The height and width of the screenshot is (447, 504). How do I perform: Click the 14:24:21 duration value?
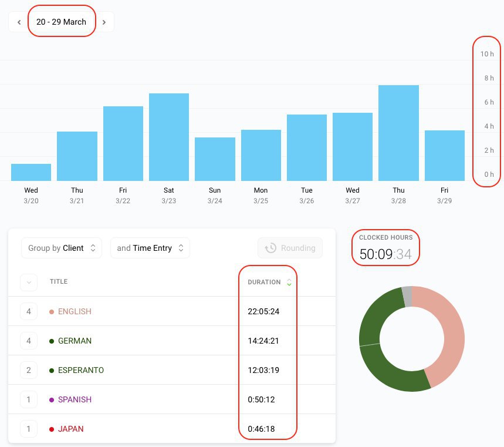coord(263,341)
